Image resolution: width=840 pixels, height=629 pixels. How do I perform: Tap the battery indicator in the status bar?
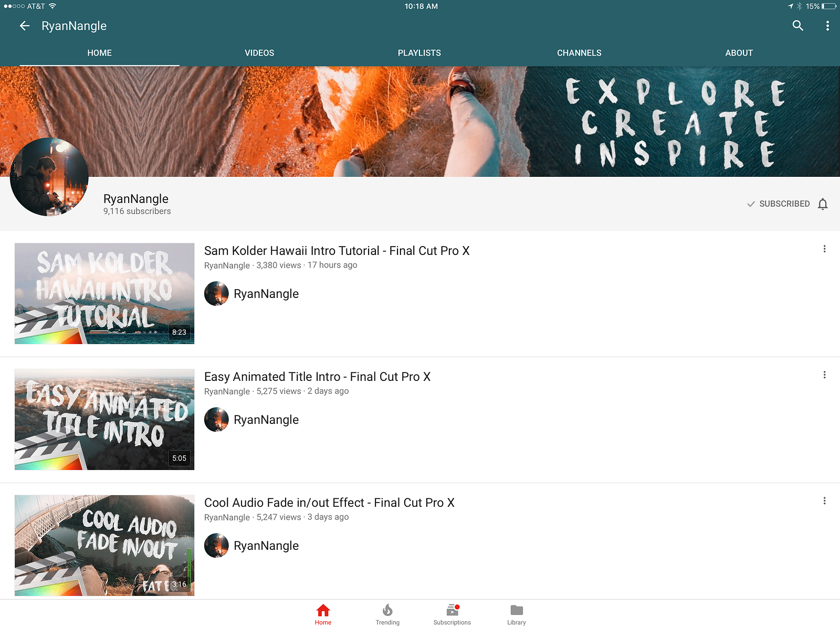pos(829,6)
